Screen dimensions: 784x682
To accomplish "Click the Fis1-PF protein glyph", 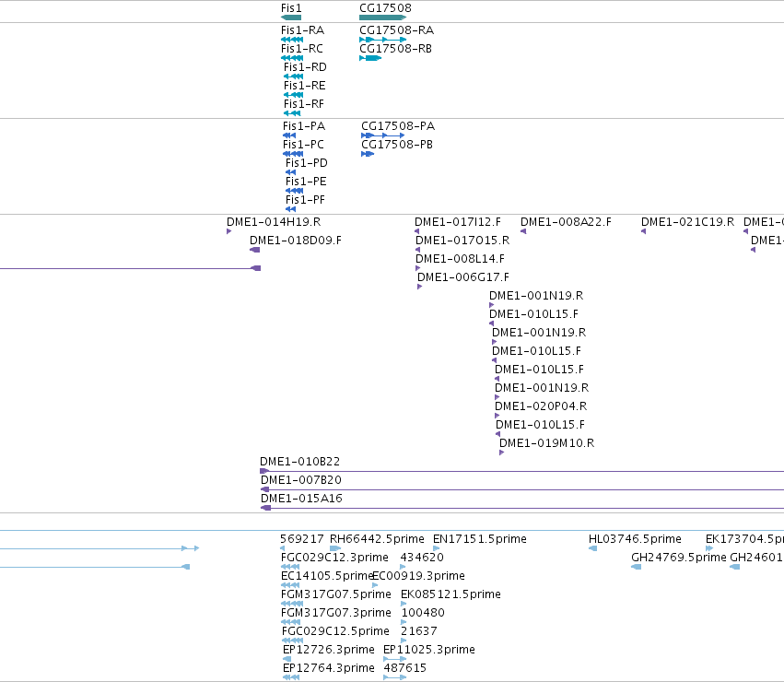I will (290, 209).
